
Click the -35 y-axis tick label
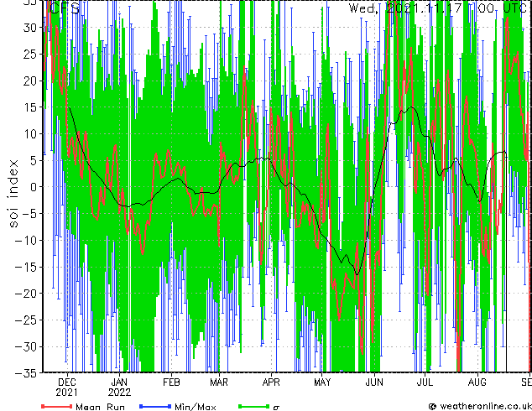[26, 373]
